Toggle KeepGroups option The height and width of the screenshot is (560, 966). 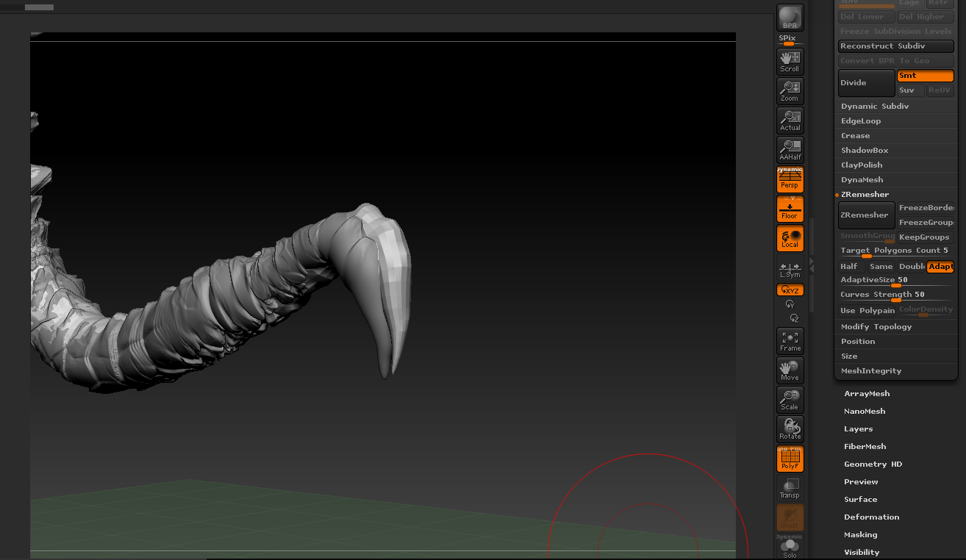[926, 237]
